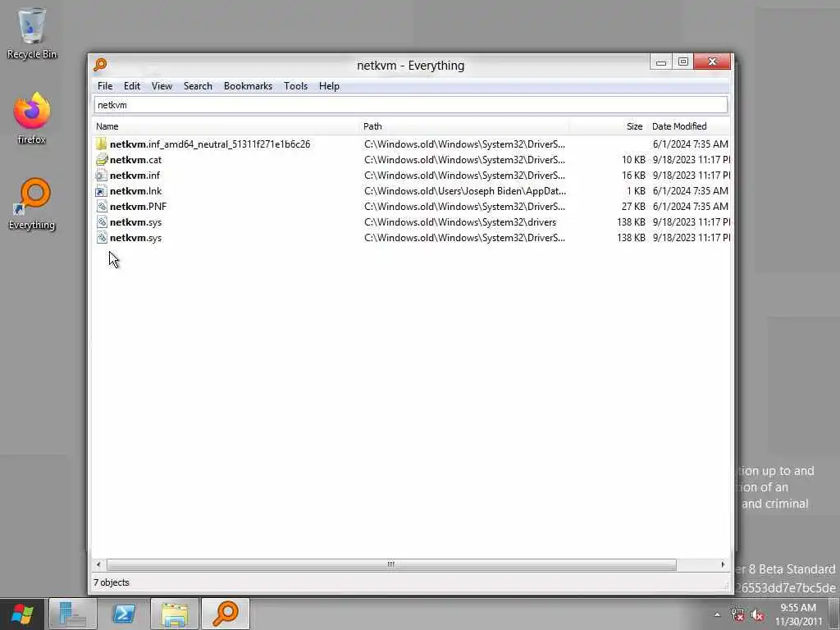Open the Edit menu
840x630 pixels.
tap(132, 86)
